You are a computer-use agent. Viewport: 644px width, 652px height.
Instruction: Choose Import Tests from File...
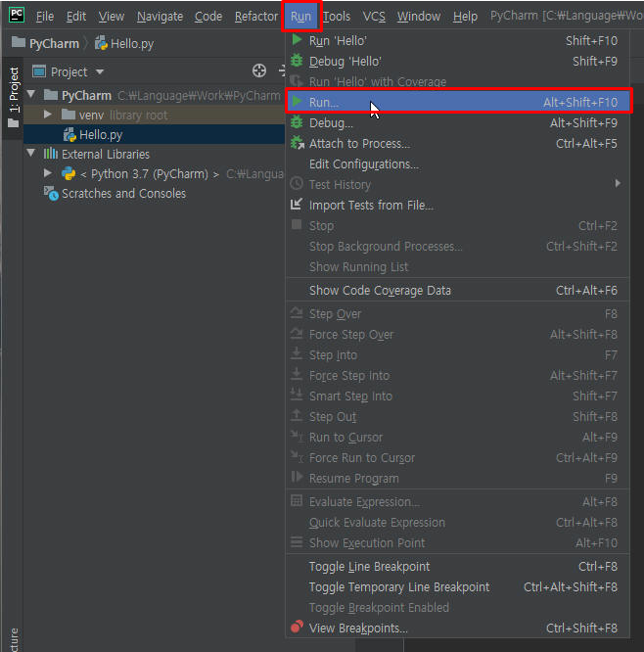coord(457,205)
